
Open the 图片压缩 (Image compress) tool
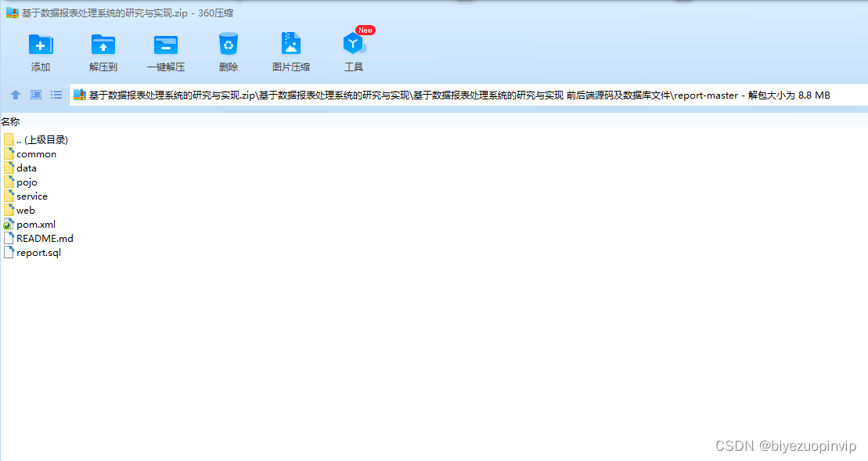point(291,45)
